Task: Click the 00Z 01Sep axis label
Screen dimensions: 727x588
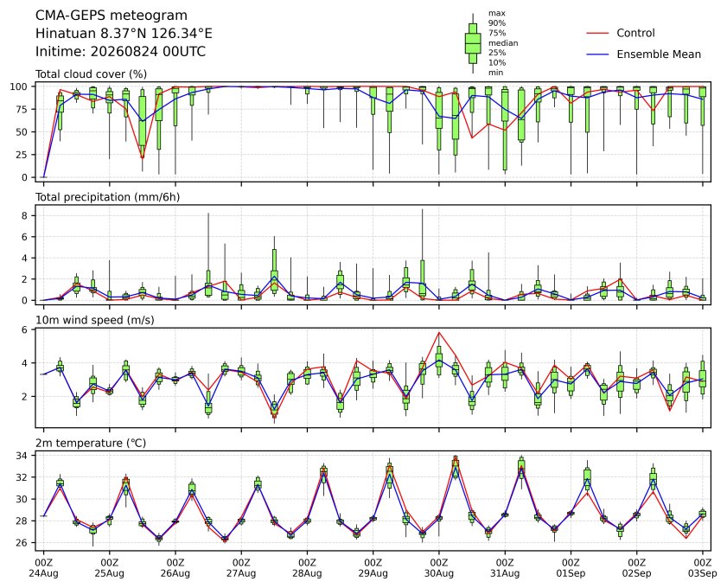Action: pyautogui.click(x=571, y=568)
